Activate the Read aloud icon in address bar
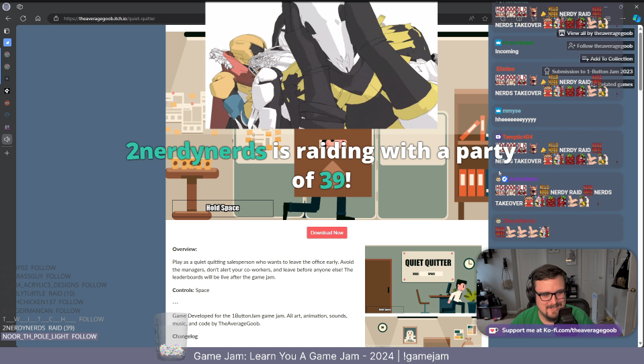Image resolution: width=644 pixels, height=364 pixels. (x=471, y=19)
